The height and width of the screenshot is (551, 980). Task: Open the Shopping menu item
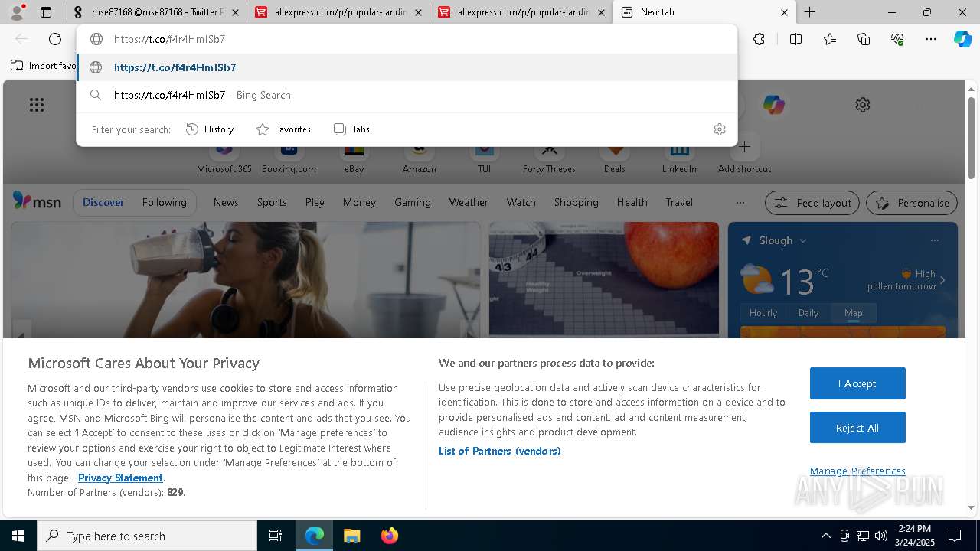tap(576, 202)
